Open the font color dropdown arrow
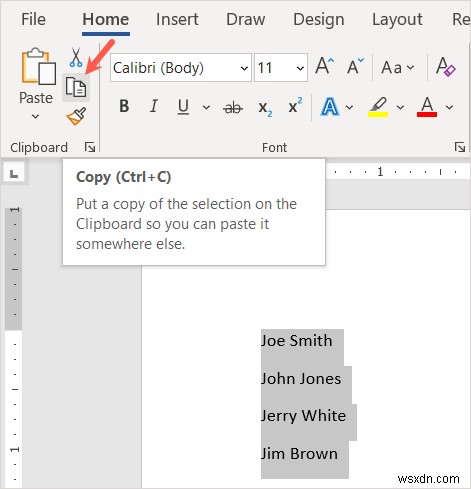Screen dimensions: 471x489 [x=449, y=107]
